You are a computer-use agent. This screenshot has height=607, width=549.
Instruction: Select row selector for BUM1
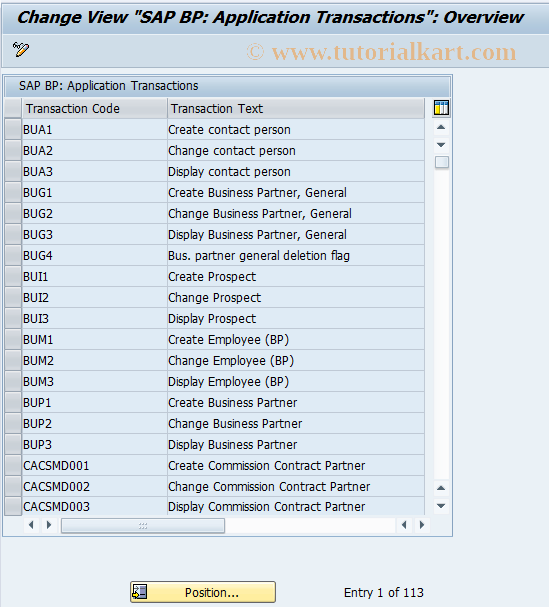click(x=13, y=339)
